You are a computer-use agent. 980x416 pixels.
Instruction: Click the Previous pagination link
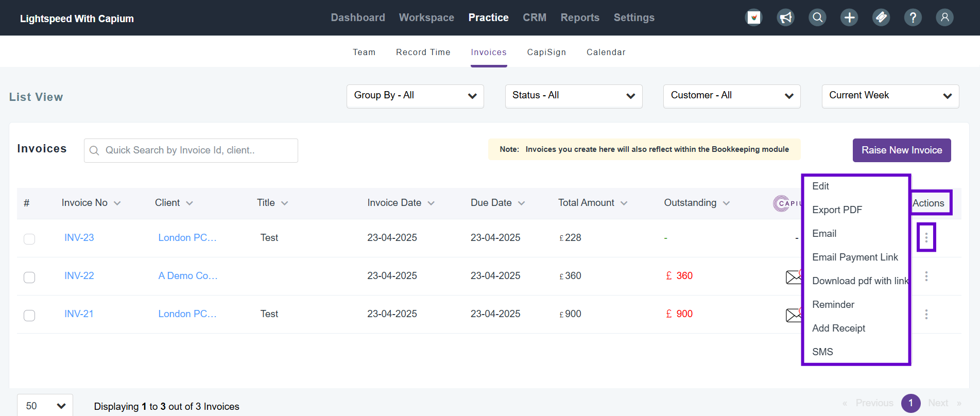click(874, 403)
